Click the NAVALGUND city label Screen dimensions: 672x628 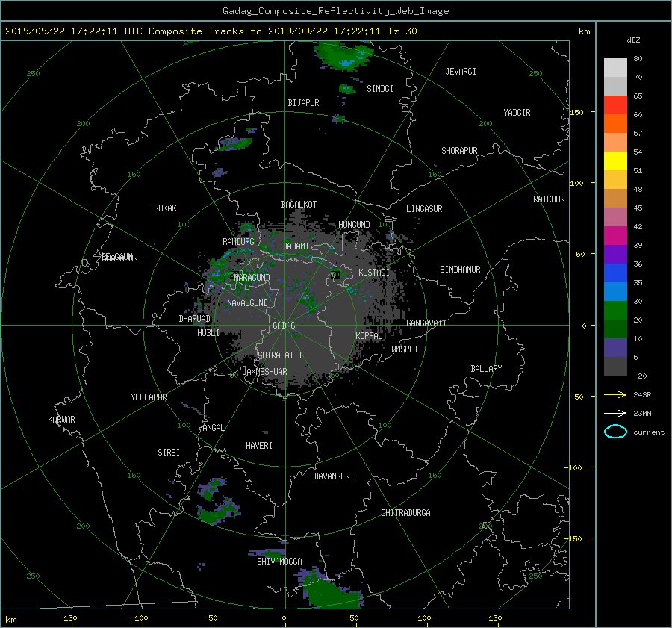[x=247, y=303]
